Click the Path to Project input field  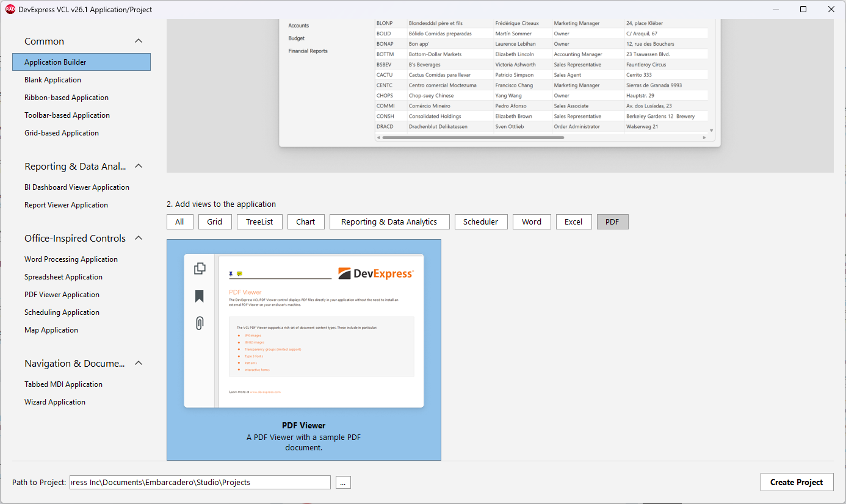pos(200,482)
